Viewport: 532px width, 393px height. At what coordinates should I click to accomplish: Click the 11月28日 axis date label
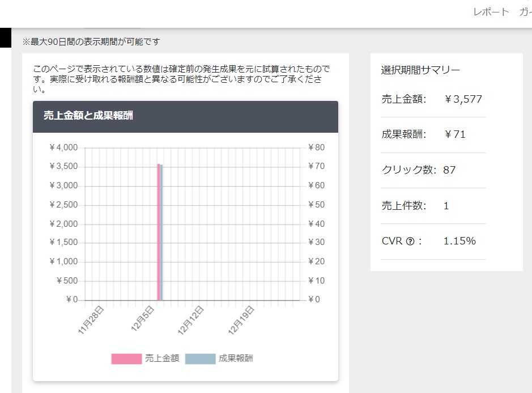tap(91, 320)
